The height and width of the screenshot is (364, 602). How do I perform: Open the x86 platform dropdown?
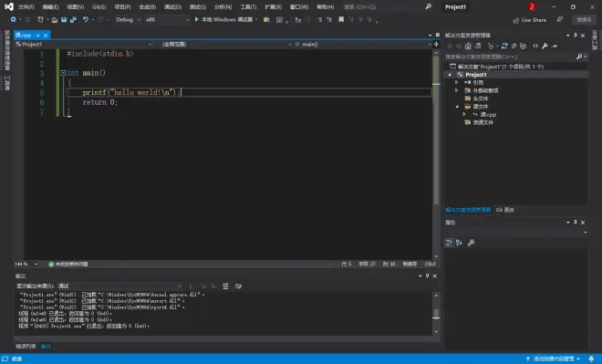[x=187, y=19]
